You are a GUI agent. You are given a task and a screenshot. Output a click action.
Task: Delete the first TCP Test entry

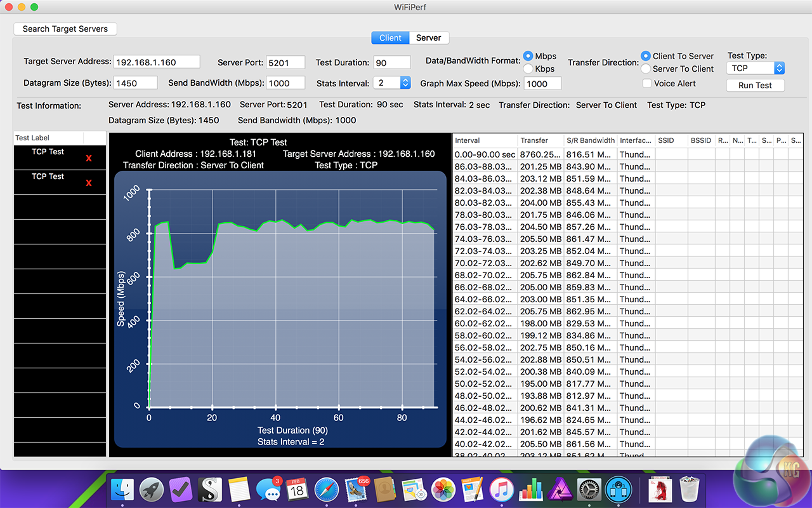click(88, 158)
